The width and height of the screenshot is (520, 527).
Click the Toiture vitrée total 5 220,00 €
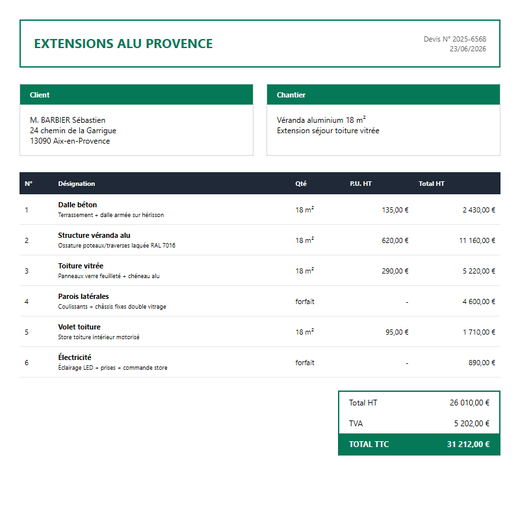479,271
